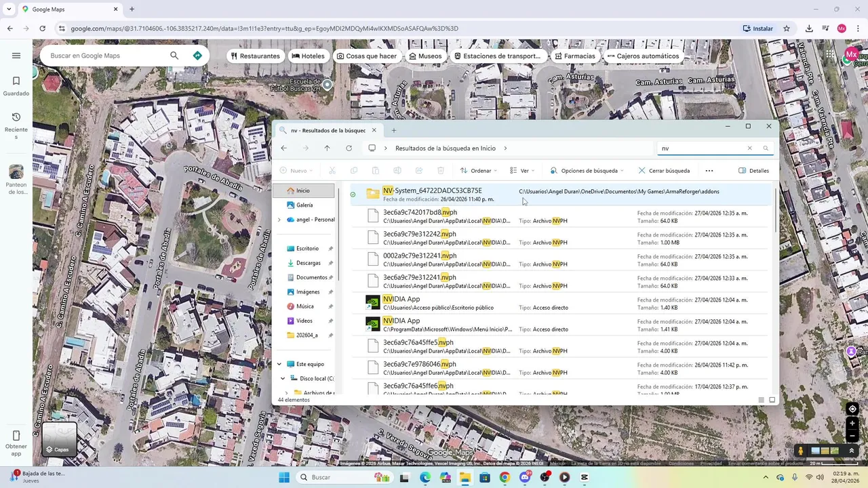The width and height of the screenshot is (868, 488).
Task: Clear the Explorer search text
Action: [x=749, y=148]
